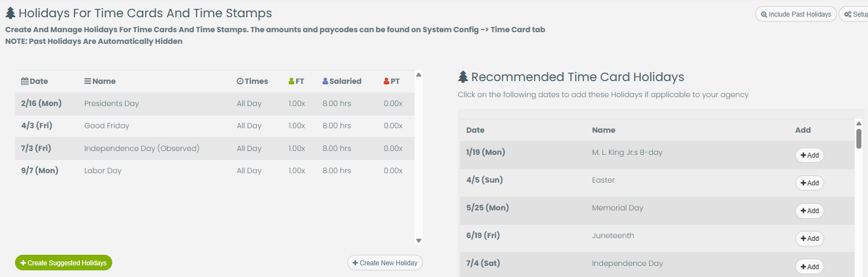Click the calendar icon in Date header
Viewport: 868px width, 277px height.
pyautogui.click(x=24, y=81)
